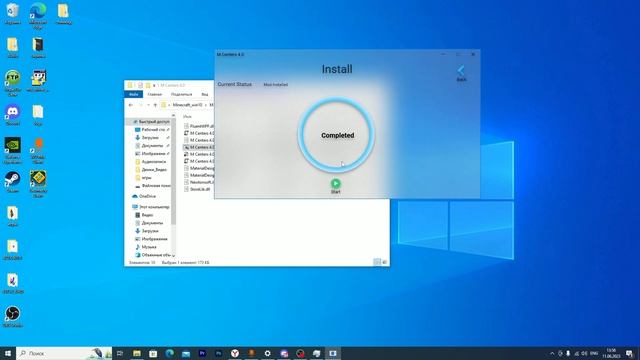Click the Explorer back navigation arrow
This screenshot has height=360, width=640.
[x=131, y=105]
